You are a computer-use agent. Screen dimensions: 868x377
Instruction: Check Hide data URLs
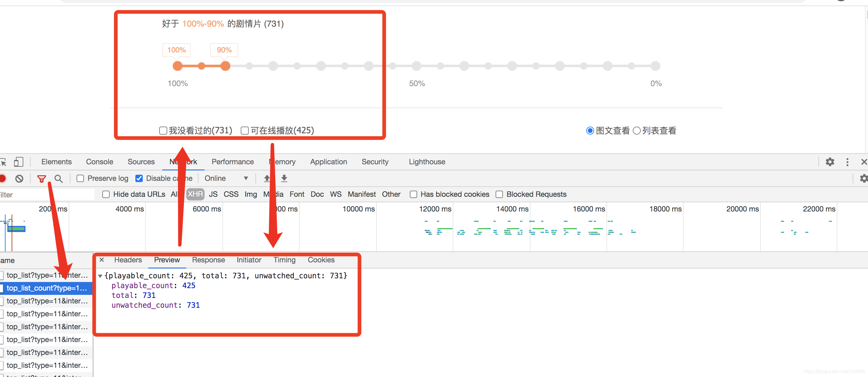click(106, 194)
